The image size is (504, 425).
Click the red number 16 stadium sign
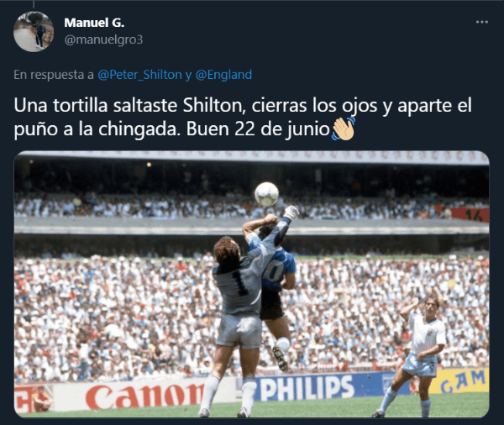point(470,215)
